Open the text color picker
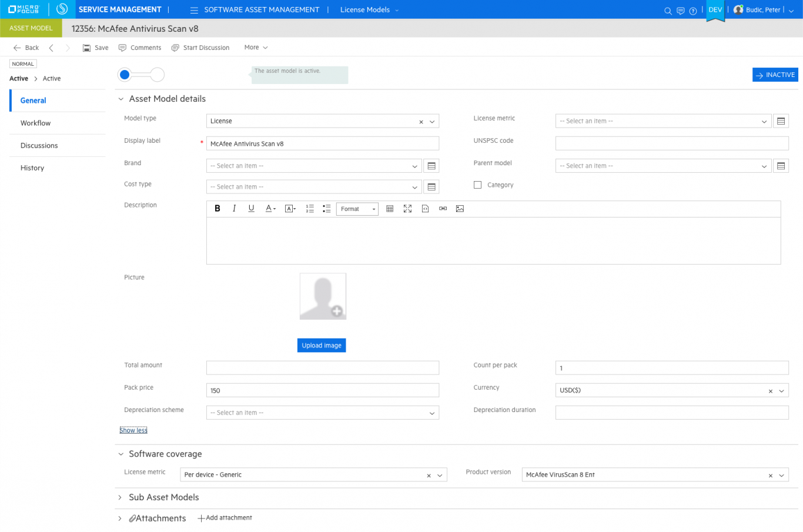 tap(270, 209)
